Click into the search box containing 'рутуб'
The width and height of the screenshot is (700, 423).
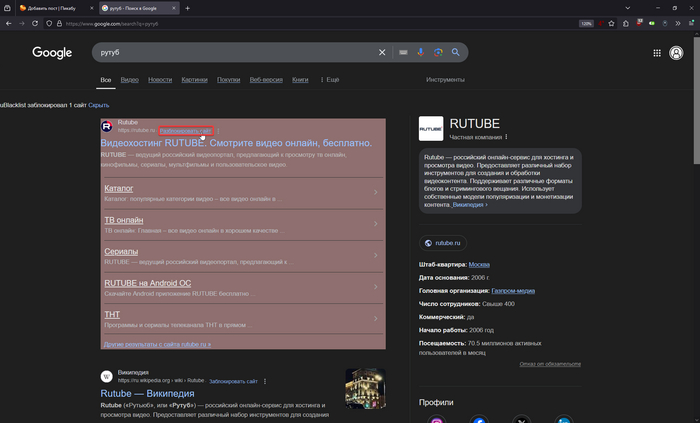(x=237, y=52)
